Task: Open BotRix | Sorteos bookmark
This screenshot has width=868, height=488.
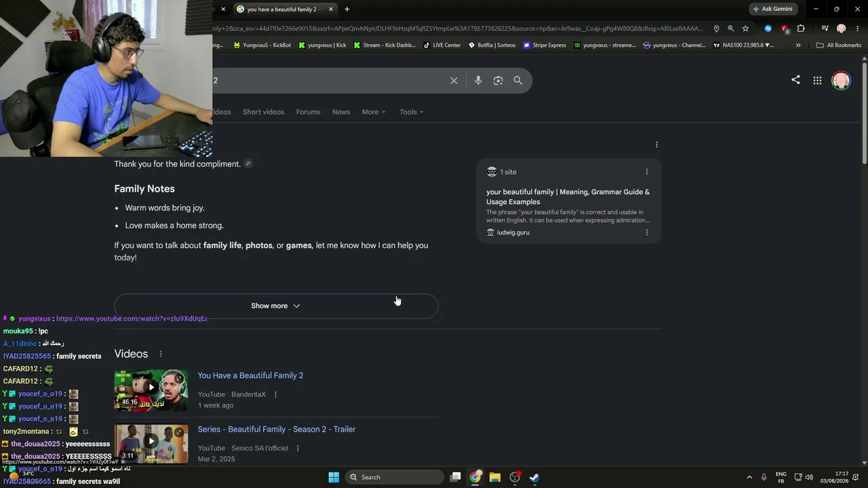Action: coord(492,45)
